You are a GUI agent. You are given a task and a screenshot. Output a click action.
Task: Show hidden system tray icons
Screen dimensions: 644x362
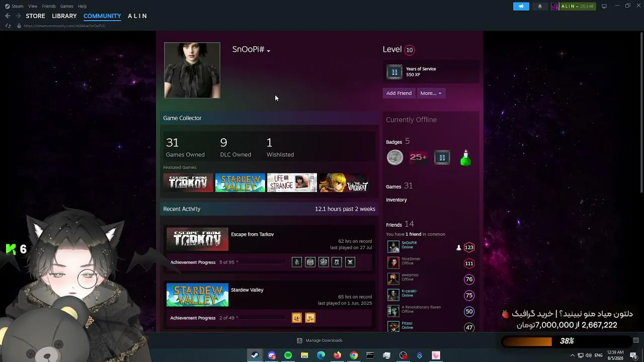point(572,355)
